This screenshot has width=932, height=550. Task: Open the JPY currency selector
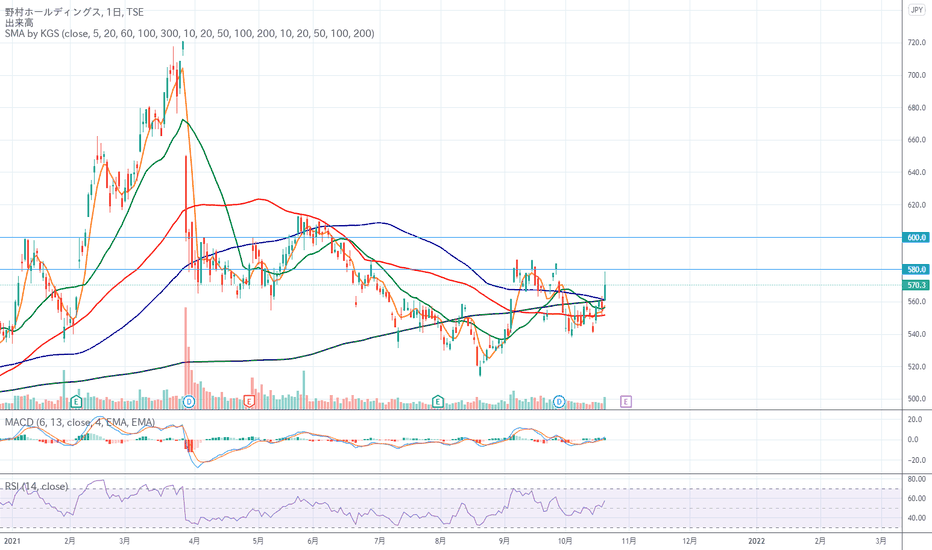click(x=917, y=10)
